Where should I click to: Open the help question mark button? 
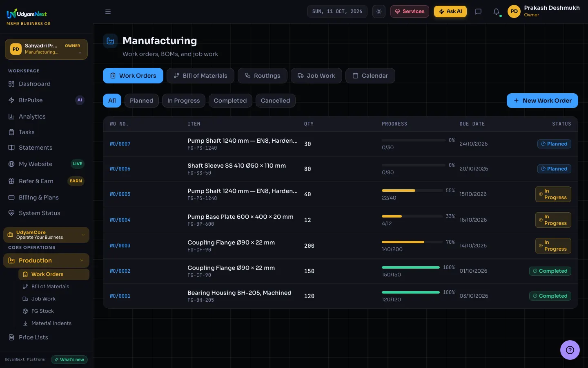click(x=570, y=350)
